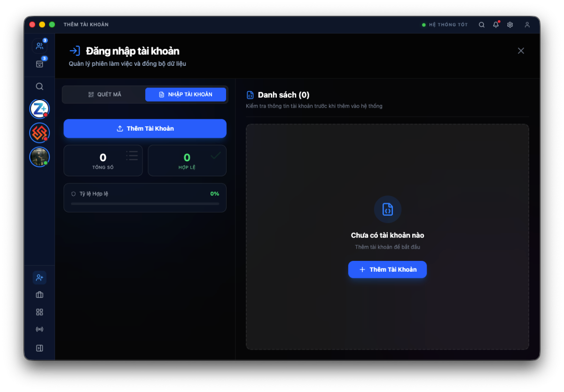Close the Đăng nhập tài khoản panel
564x392 pixels.
[x=521, y=51]
